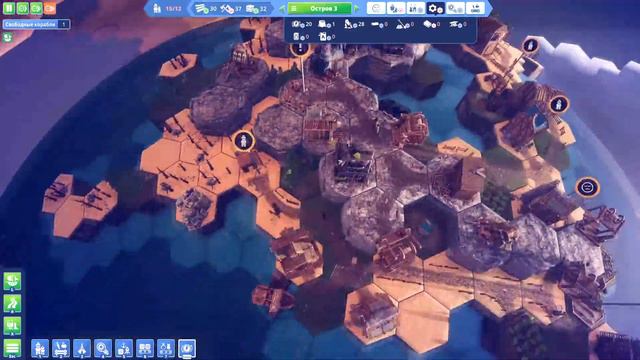Select the orange fastest speed button
Viewport: 640px width, 360px height.
click(x=50, y=8)
